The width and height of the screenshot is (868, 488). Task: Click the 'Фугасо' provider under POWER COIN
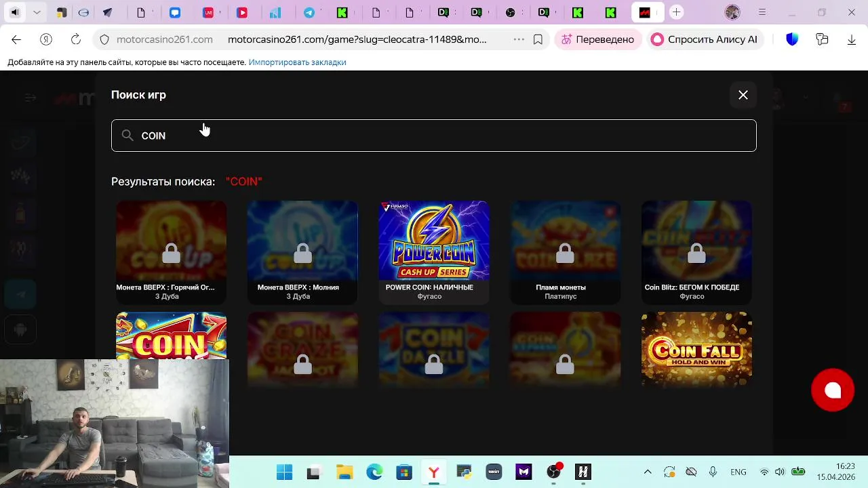429,296
